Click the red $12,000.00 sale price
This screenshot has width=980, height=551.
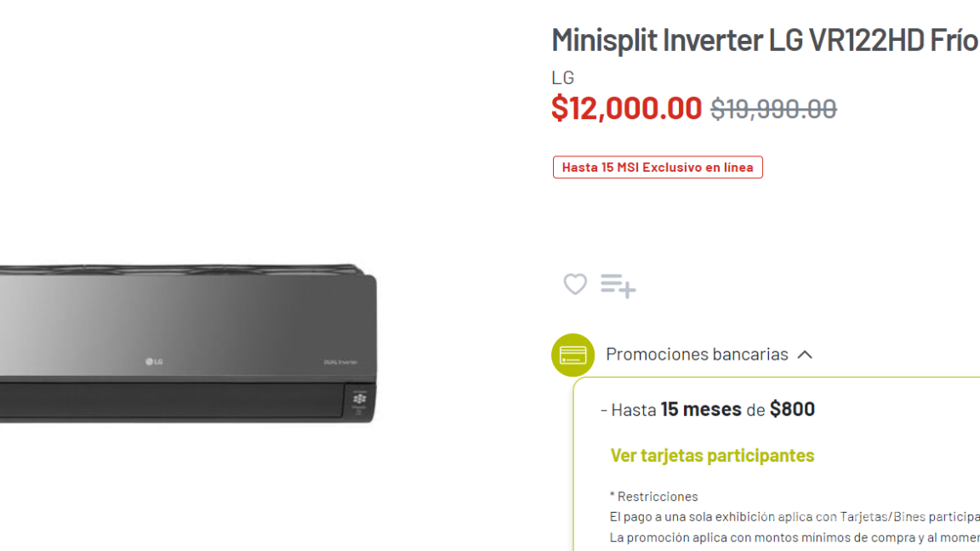(x=626, y=109)
